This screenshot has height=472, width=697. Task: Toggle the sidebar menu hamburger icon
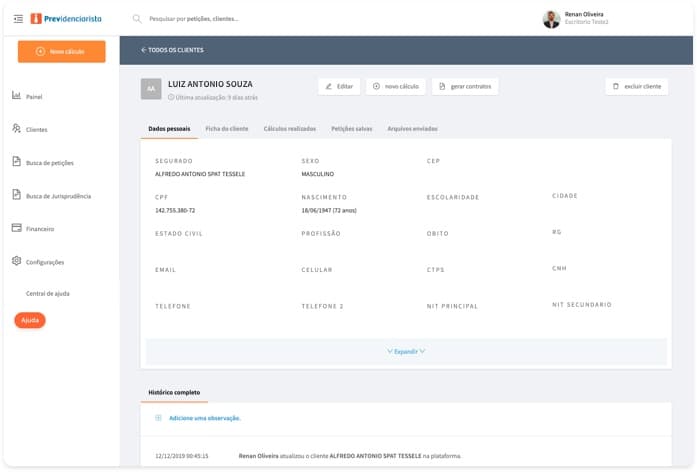point(18,19)
